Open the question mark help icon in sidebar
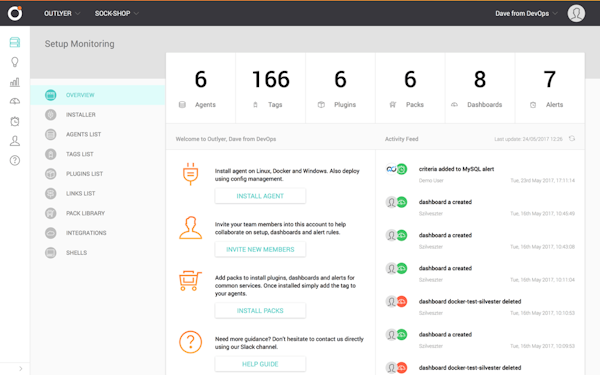Image resolution: width=600 pixels, height=375 pixels. click(15, 160)
